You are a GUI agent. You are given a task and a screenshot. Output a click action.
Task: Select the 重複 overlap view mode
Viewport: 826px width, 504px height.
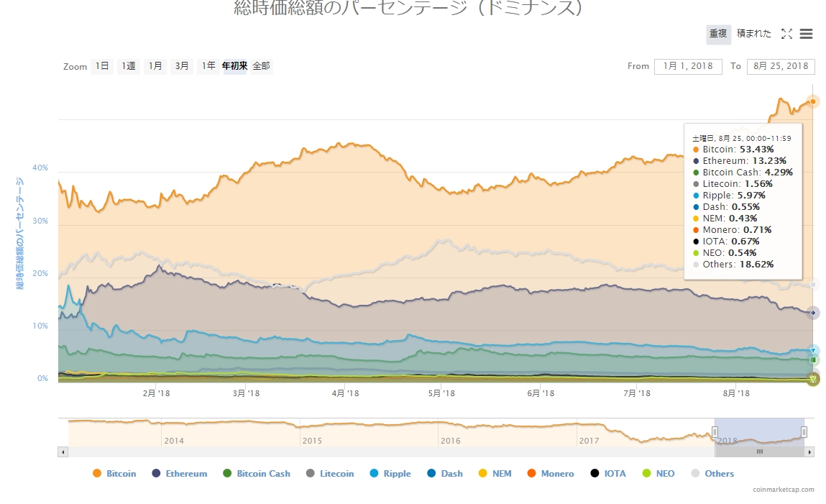(x=718, y=34)
